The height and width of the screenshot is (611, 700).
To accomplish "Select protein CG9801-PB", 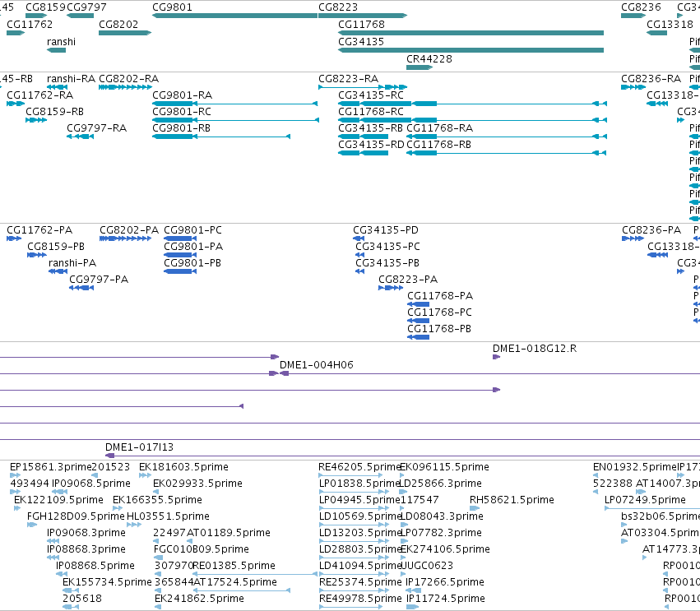I will [192, 263].
